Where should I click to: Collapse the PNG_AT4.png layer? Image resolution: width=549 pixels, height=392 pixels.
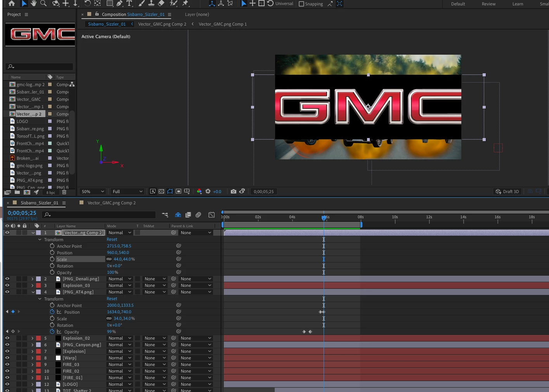click(33, 292)
